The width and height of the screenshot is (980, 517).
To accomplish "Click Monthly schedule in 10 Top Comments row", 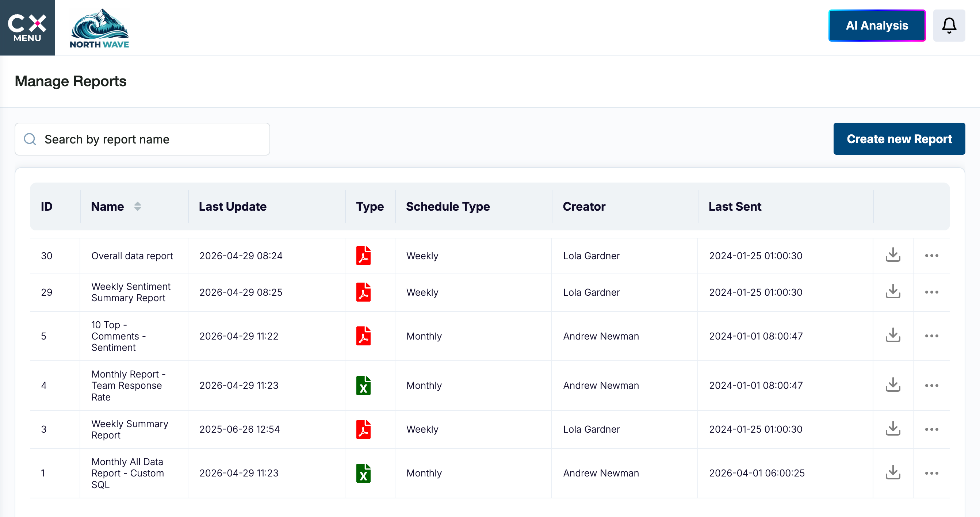I will [x=424, y=336].
